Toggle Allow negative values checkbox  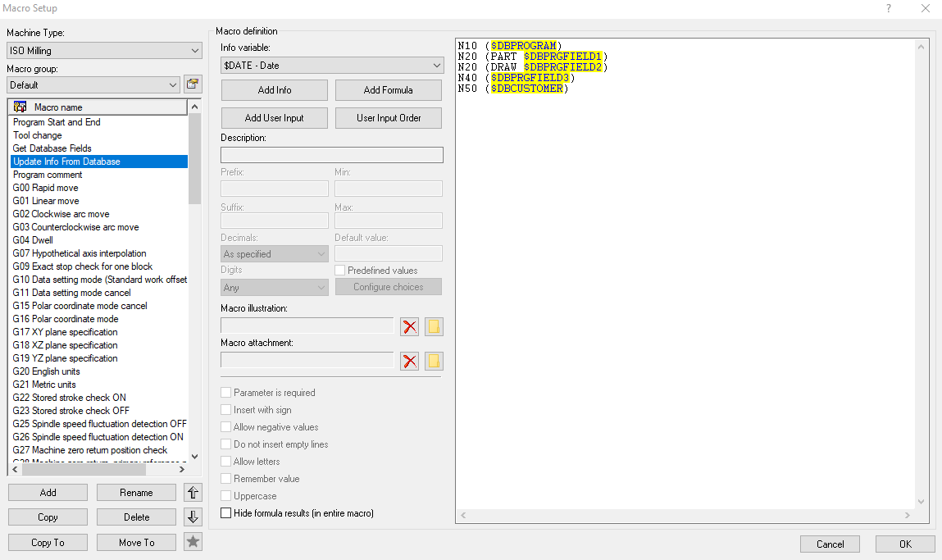tap(226, 426)
